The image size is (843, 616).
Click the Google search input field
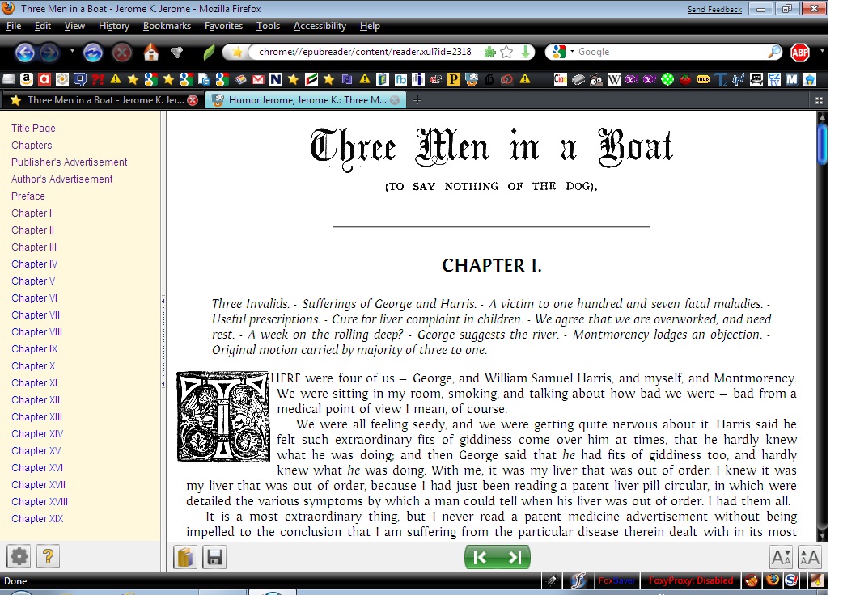pos(669,52)
